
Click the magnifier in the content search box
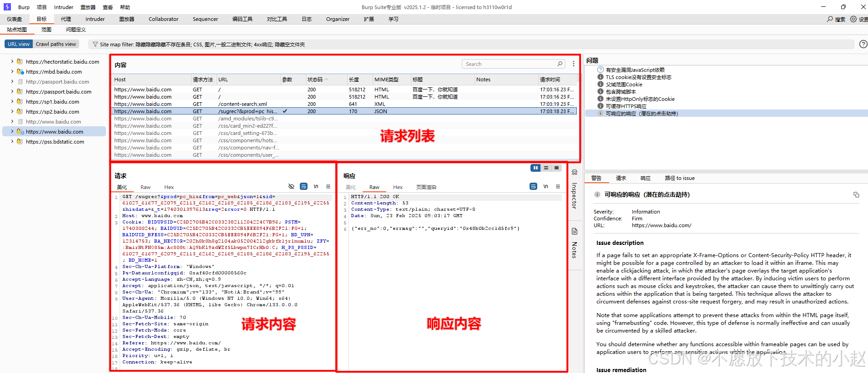tap(560, 64)
